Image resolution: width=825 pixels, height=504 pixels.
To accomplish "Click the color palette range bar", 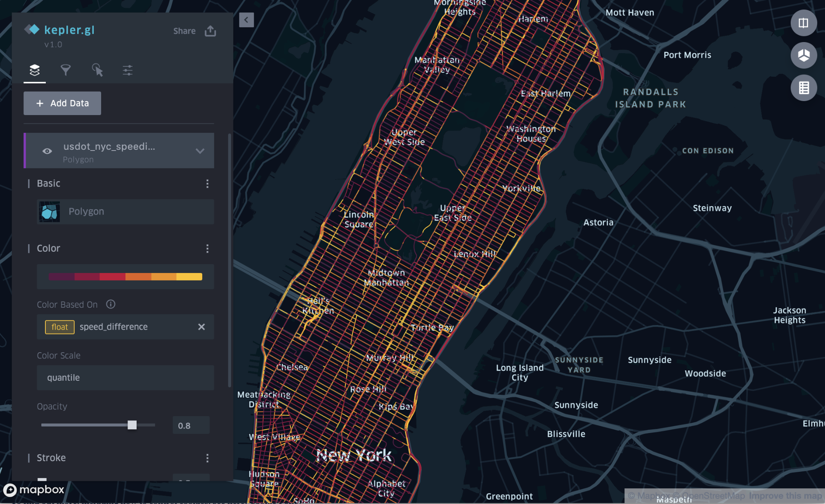I will (125, 277).
